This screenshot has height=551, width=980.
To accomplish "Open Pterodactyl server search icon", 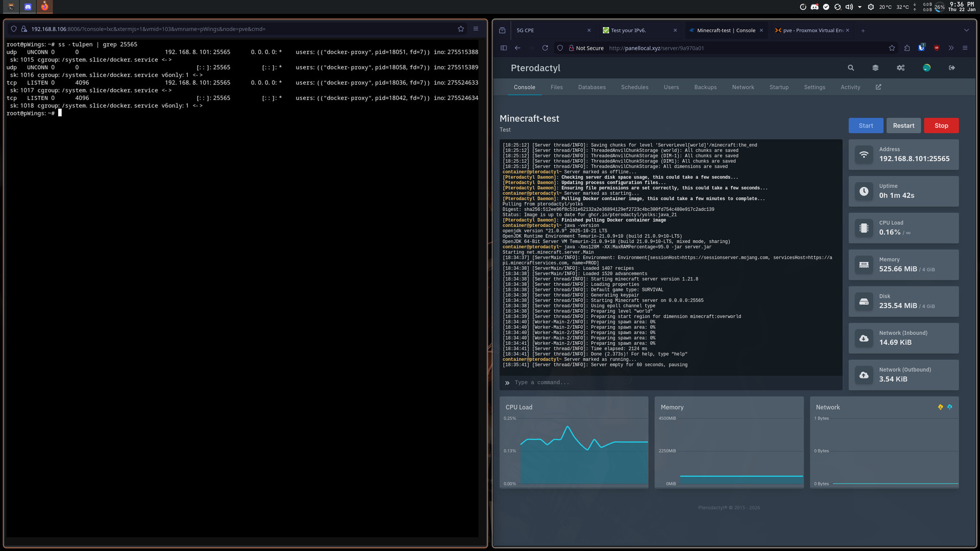I will (x=851, y=68).
